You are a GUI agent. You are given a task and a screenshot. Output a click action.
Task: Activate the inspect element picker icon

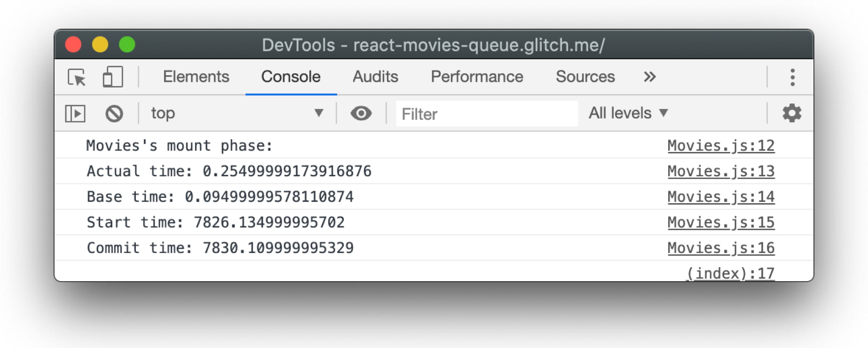coord(77,77)
